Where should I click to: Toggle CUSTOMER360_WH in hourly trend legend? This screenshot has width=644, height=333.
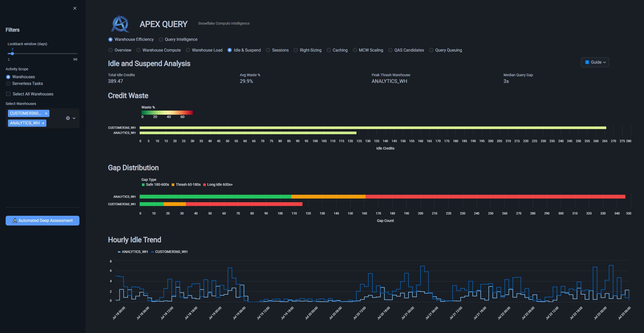[x=169, y=252]
